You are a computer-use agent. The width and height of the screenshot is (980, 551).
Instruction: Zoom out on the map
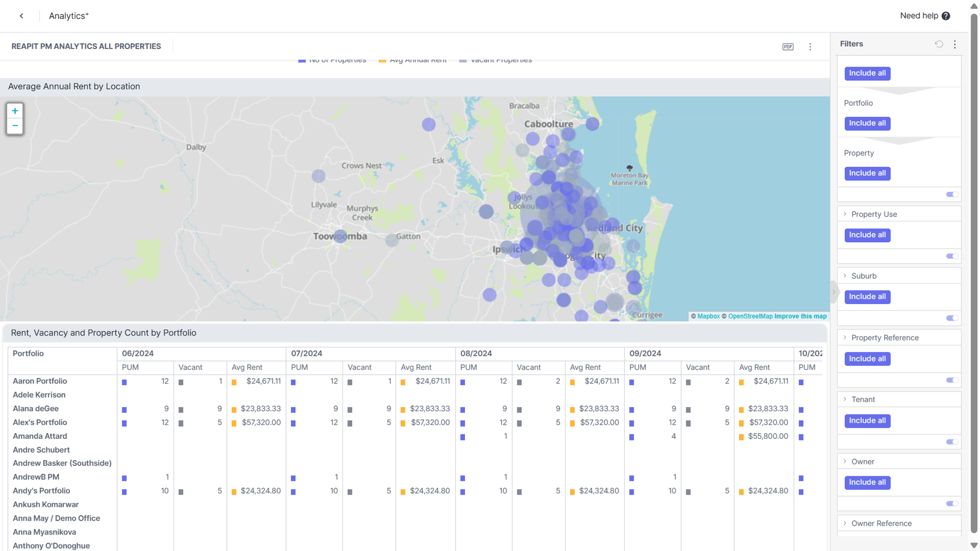15,126
